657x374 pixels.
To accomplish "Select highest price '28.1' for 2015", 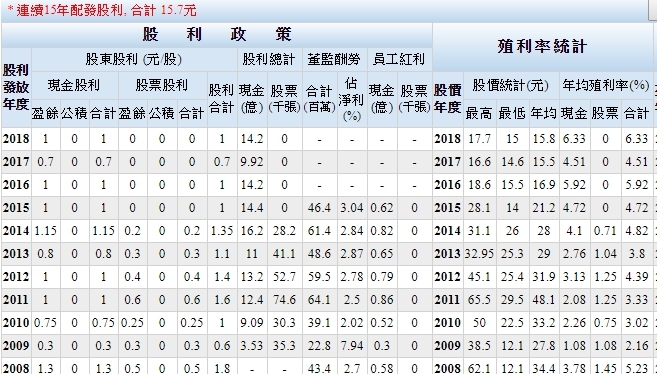I will (479, 208).
